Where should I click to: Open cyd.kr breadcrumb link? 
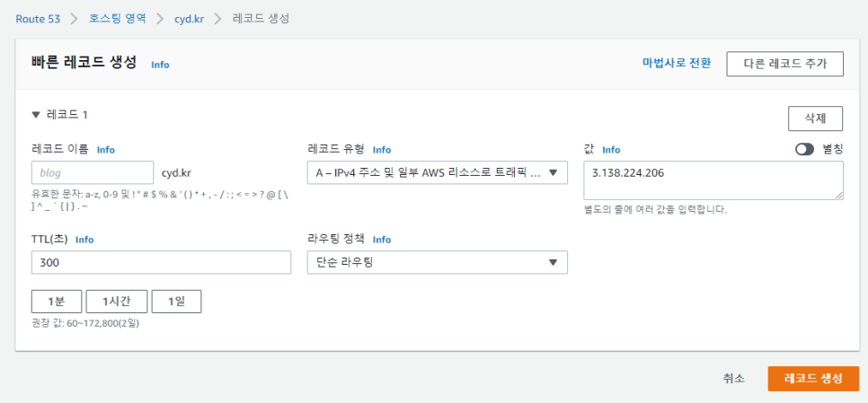click(x=188, y=19)
